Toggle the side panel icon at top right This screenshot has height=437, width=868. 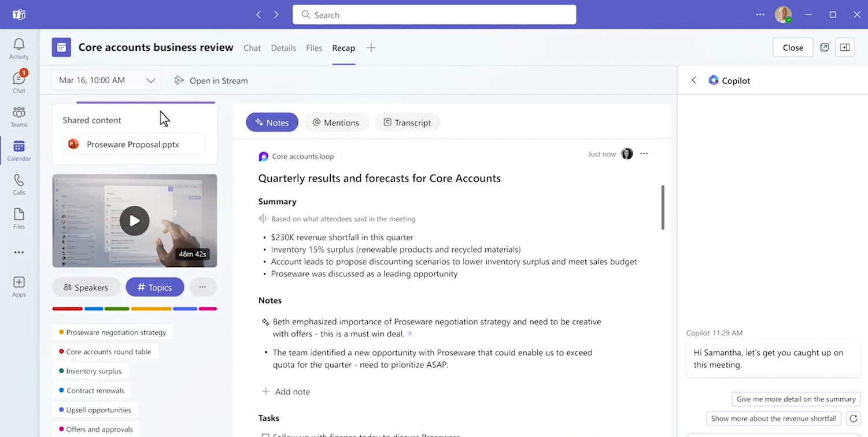point(845,47)
